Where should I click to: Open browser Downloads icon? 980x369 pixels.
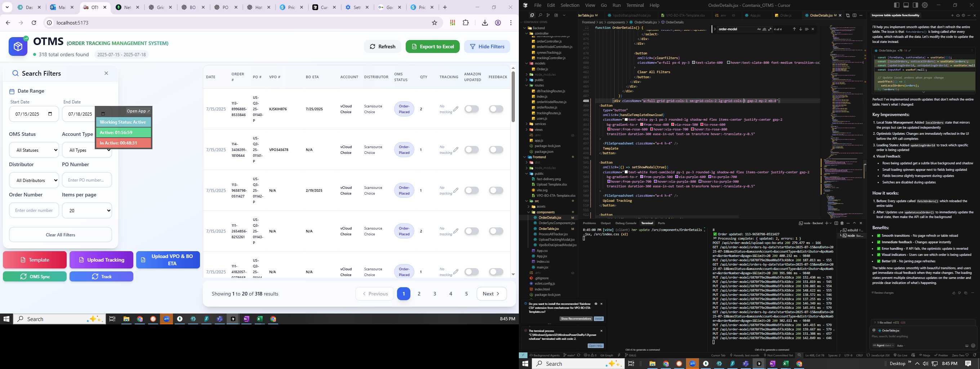pos(485,23)
